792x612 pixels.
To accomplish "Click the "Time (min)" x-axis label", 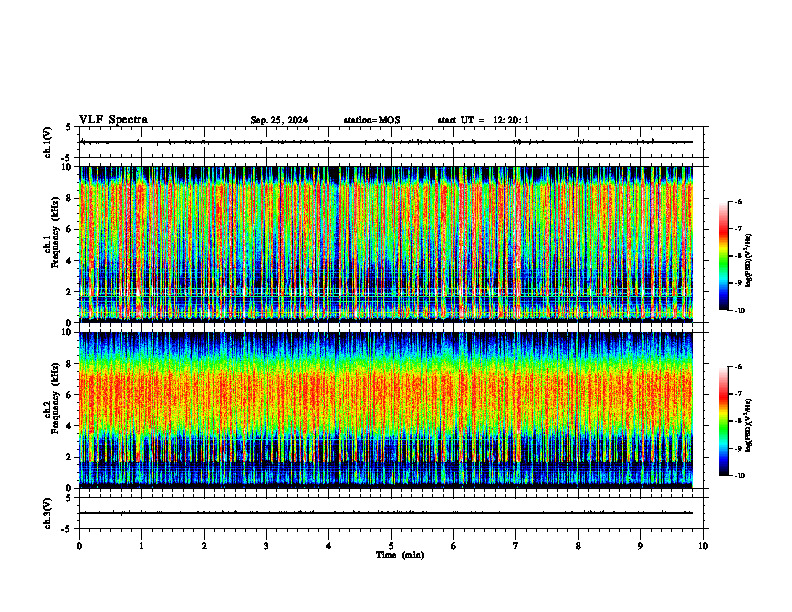I will (x=400, y=555).
